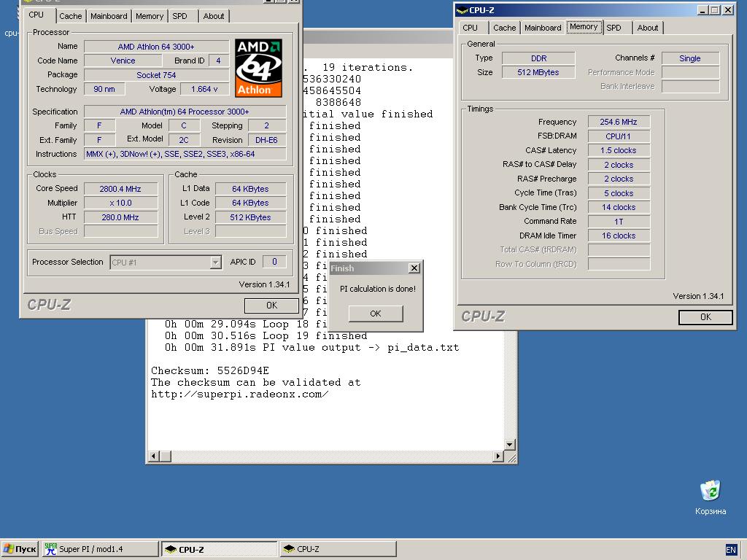Screen dimensions: 747x560
Task: Open Mainboard tab in left CPU-Z window
Action: (109, 16)
